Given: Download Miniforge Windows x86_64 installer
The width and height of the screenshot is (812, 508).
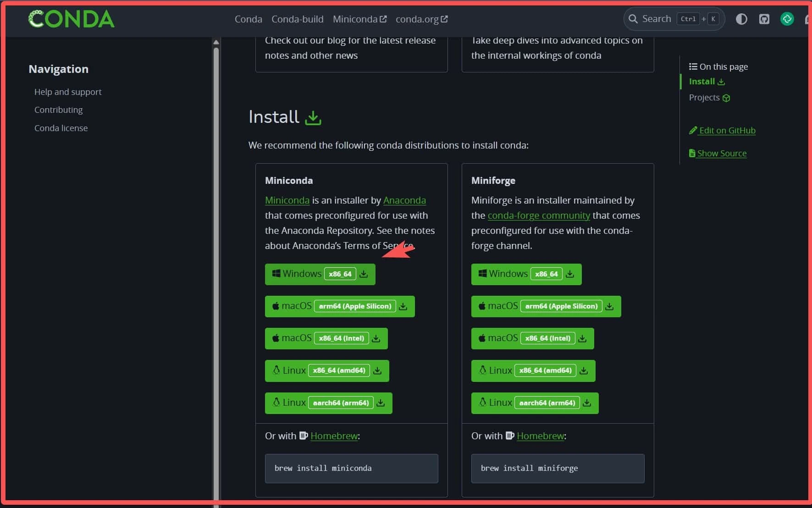Looking at the screenshot, I should 526,274.
